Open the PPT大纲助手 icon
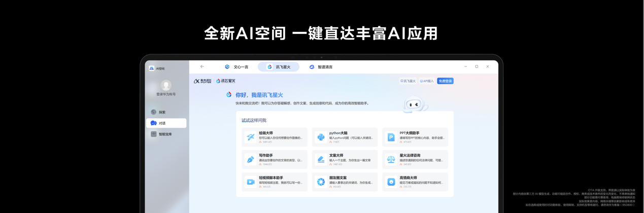Viewport: 644px width, 213px height. click(391, 137)
